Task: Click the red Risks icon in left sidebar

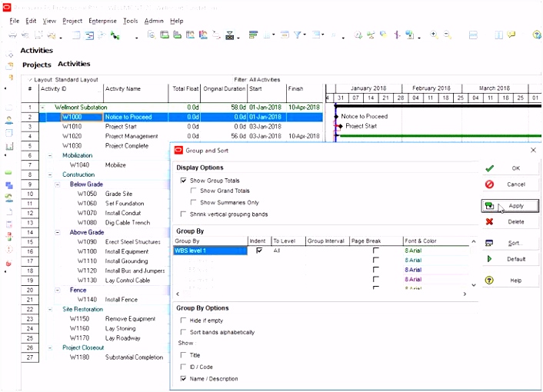Action: (x=9, y=264)
